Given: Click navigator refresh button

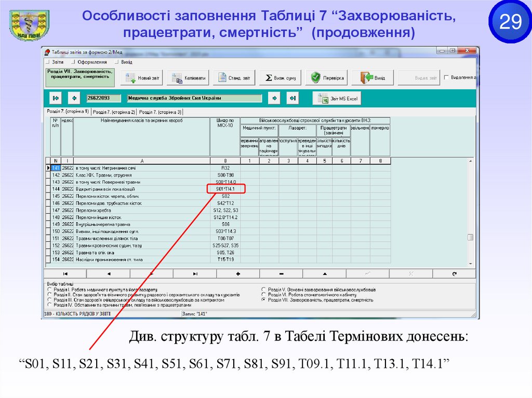Looking at the screenshot, I should 454,273.
